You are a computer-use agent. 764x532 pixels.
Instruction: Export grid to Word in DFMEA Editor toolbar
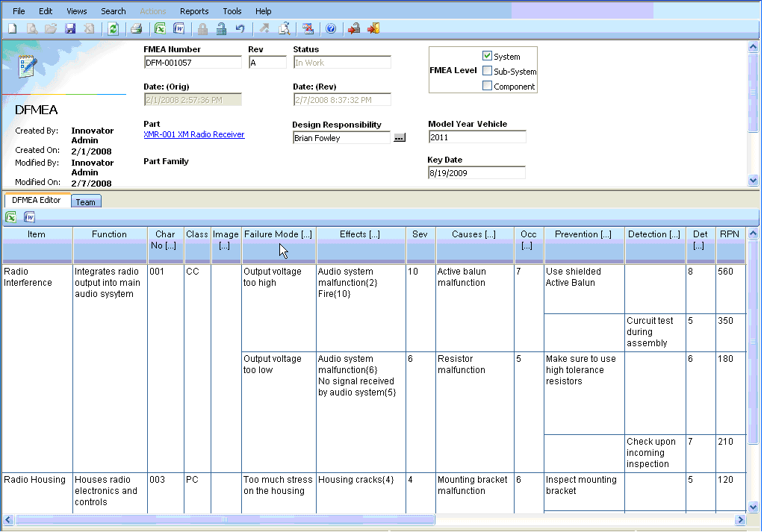(x=29, y=217)
